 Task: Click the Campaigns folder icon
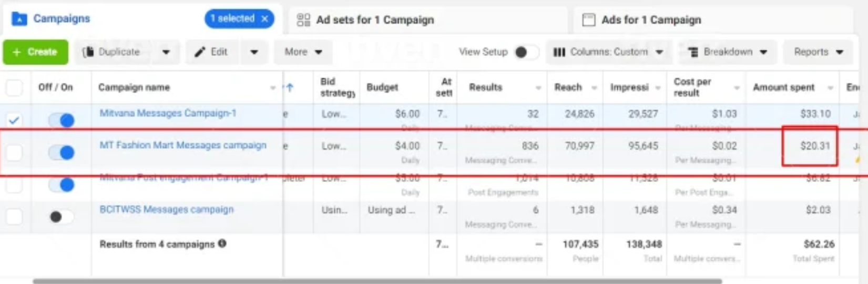coord(19,19)
